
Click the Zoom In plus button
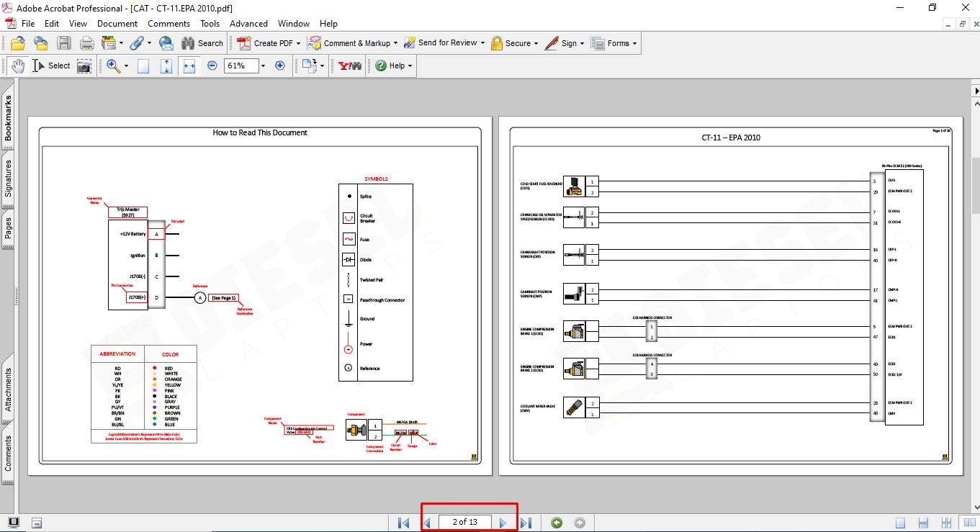coord(280,66)
